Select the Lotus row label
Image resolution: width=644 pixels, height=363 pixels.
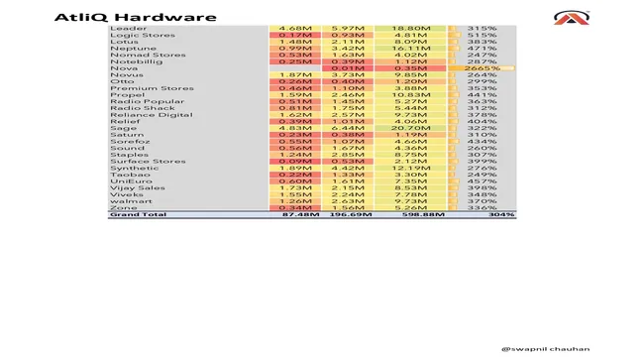tap(124, 42)
